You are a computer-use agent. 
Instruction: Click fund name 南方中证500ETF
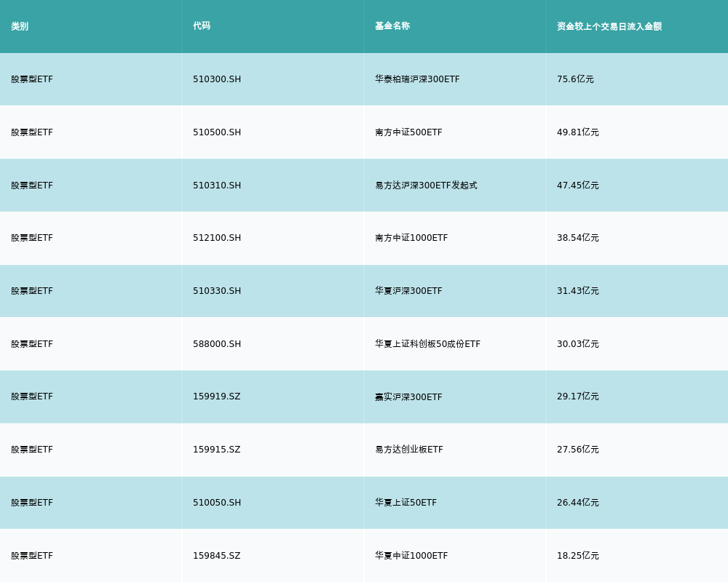point(408,132)
